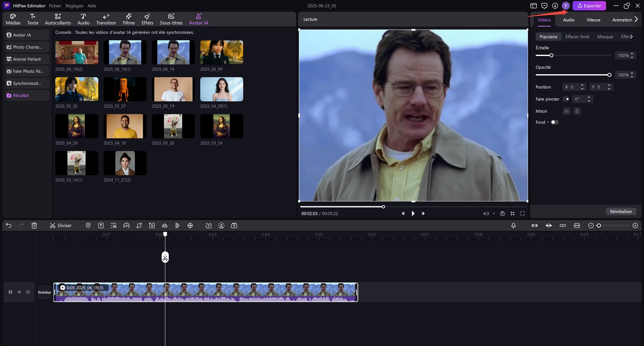Click the text T icon in timeline toolbar

point(101,225)
